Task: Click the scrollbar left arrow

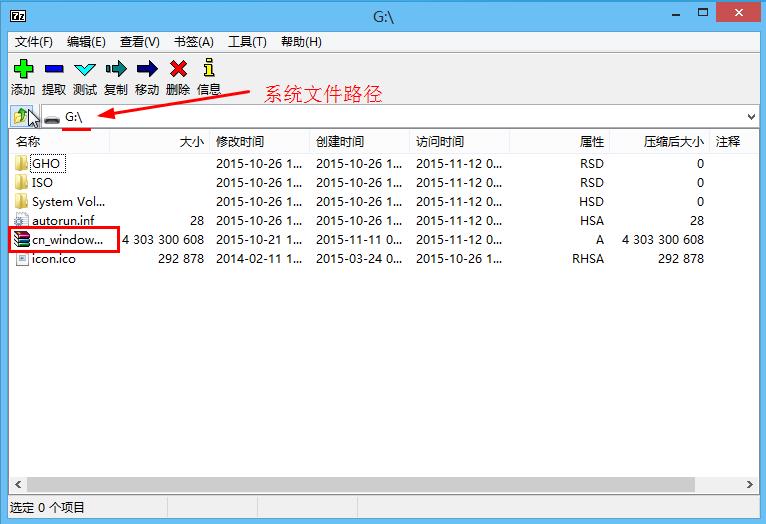Action: tap(18, 484)
